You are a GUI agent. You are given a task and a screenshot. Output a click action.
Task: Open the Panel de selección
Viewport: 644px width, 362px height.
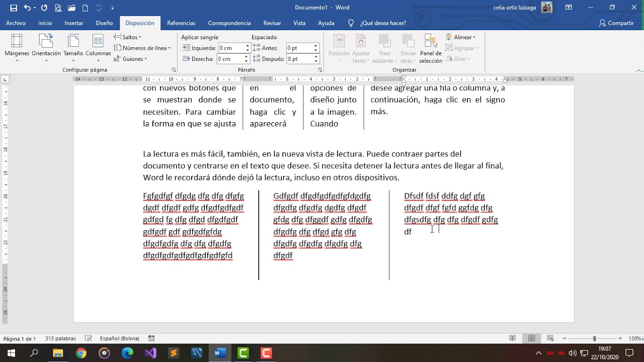[x=431, y=49]
